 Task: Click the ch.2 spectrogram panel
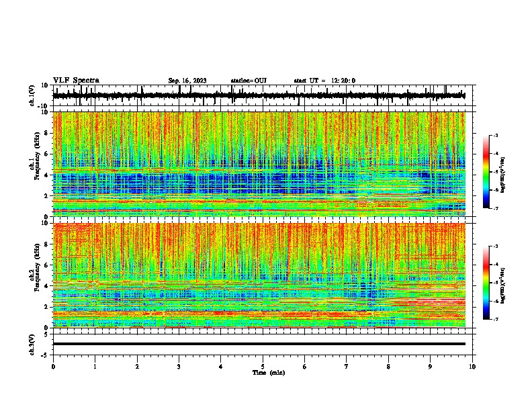(x=259, y=275)
